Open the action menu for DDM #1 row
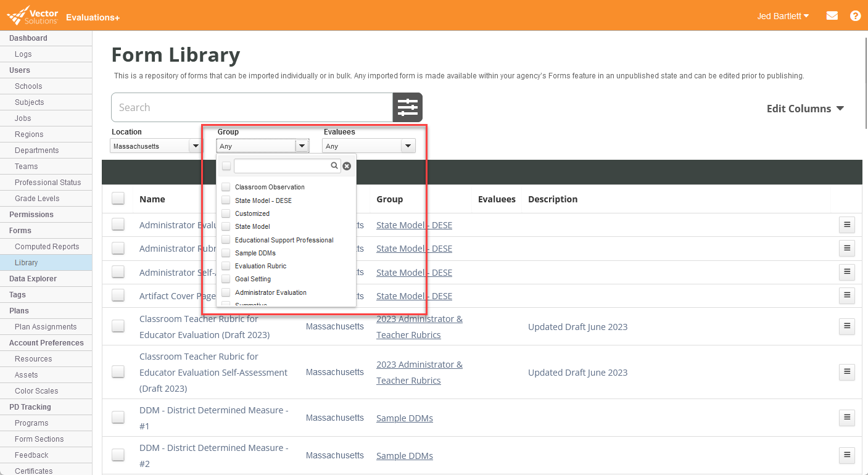This screenshot has width=868, height=475. (846, 418)
